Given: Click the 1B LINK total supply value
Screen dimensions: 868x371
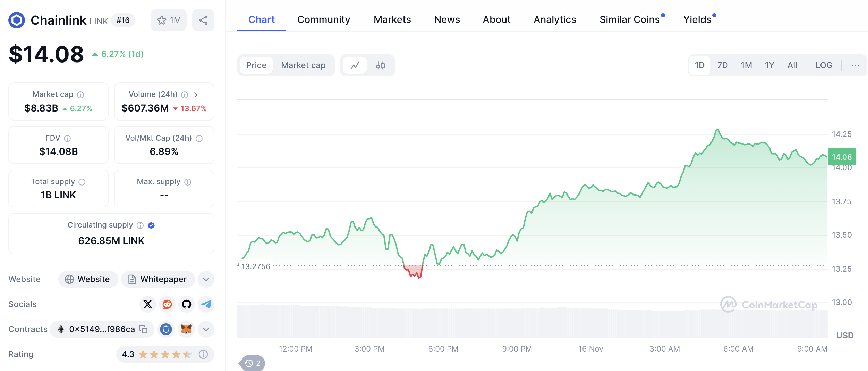Looking at the screenshot, I should click(58, 195).
